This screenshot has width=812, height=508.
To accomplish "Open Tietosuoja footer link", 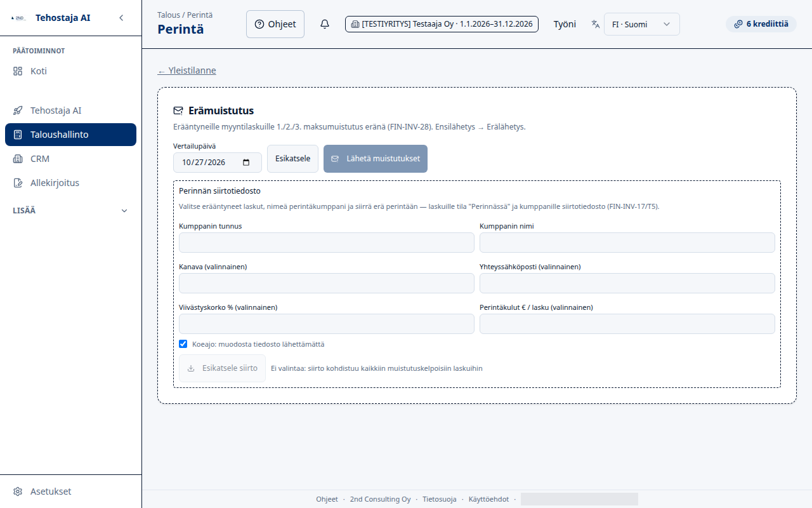I will tap(440, 499).
